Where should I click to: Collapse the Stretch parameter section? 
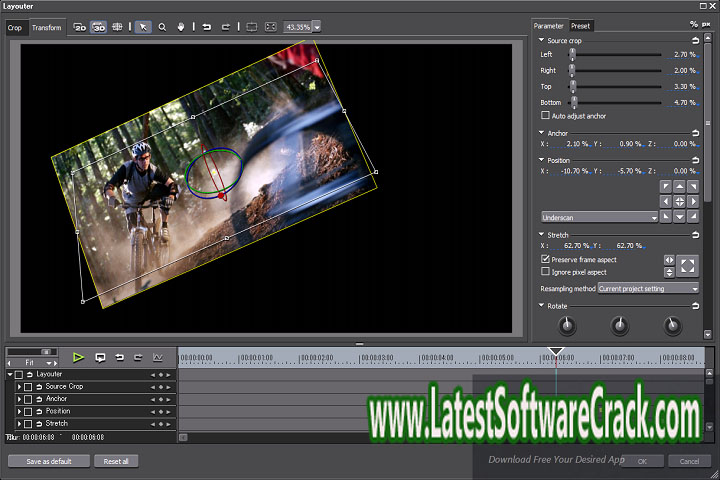coord(541,234)
